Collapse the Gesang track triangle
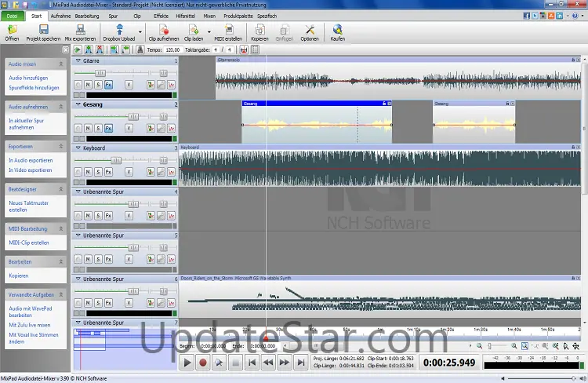 [78, 104]
